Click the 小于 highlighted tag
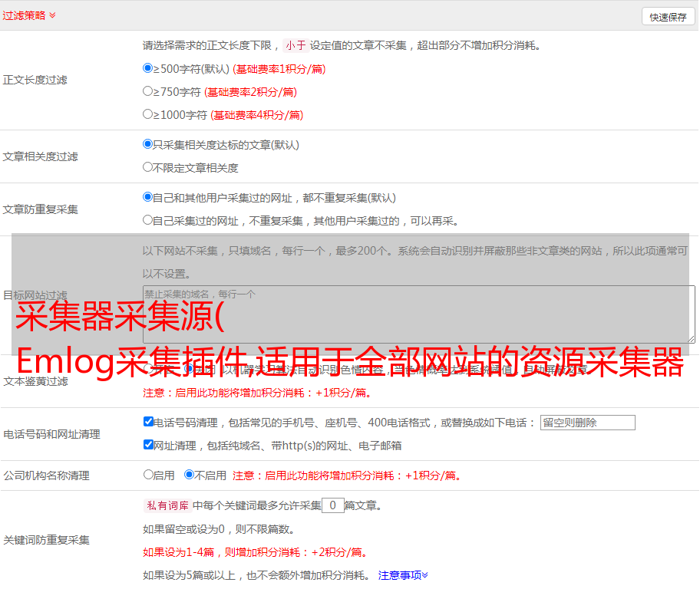700x589 pixels. click(296, 45)
